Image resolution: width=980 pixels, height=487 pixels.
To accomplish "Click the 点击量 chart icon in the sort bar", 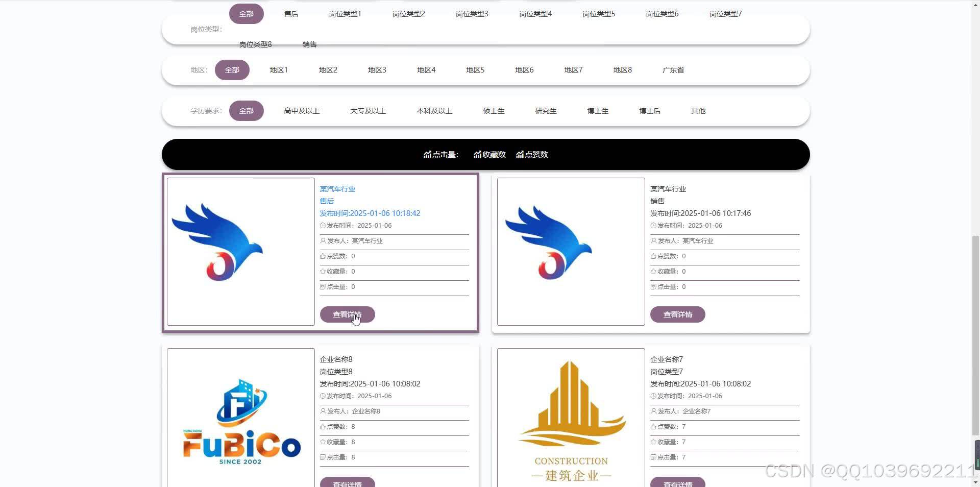I will click(x=428, y=154).
